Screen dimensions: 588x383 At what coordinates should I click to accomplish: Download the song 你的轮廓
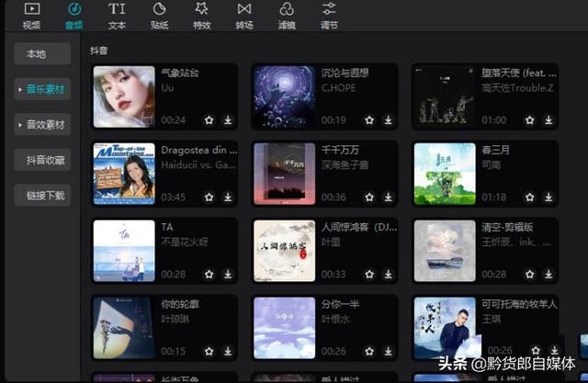point(228,351)
